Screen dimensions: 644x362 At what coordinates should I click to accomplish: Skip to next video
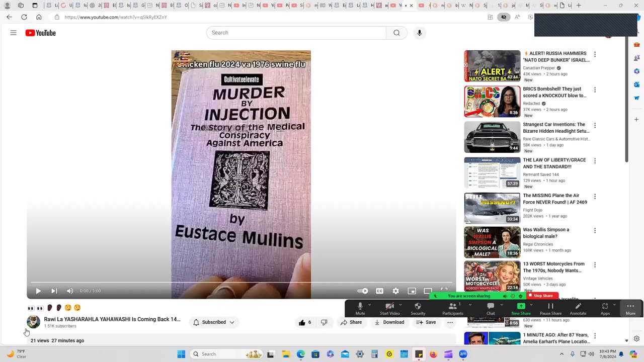pyautogui.click(x=54, y=291)
